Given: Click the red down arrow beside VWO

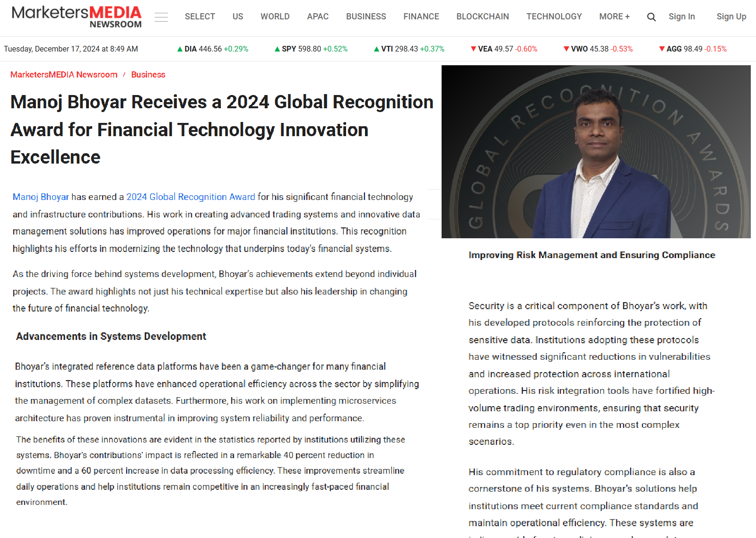Looking at the screenshot, I should pos(566,49).
